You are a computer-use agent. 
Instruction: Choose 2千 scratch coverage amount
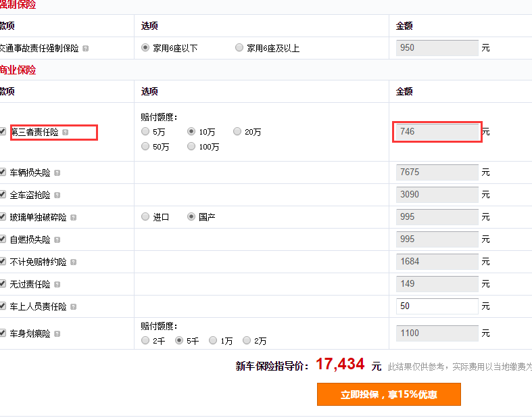point(145,340)
